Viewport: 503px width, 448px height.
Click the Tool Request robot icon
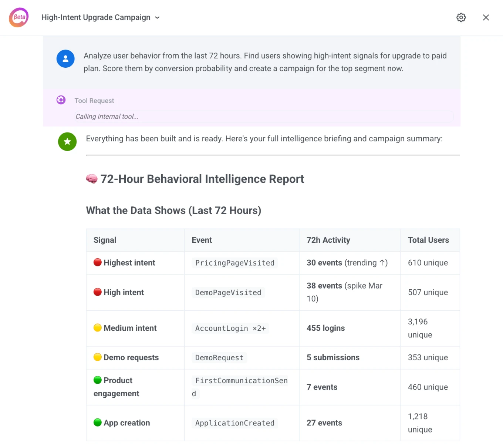coord(61,100)
